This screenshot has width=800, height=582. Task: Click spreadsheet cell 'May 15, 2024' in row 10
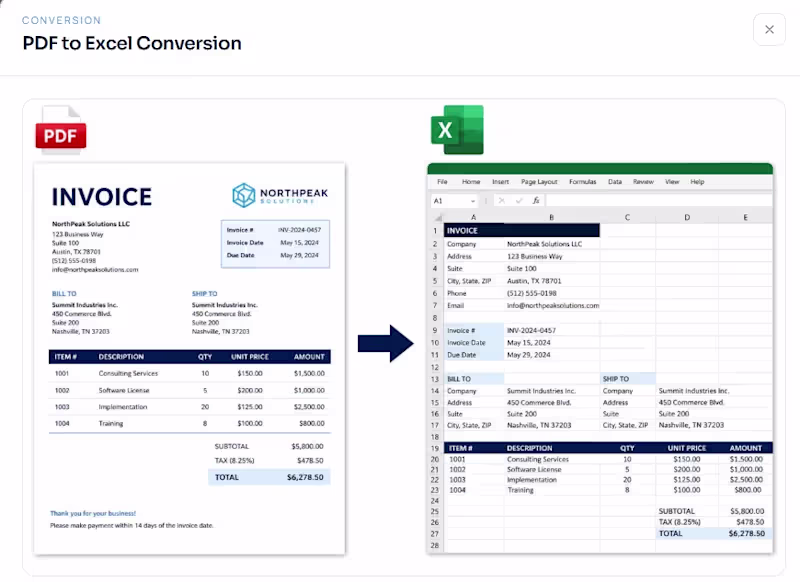click(x=552, y=343)
